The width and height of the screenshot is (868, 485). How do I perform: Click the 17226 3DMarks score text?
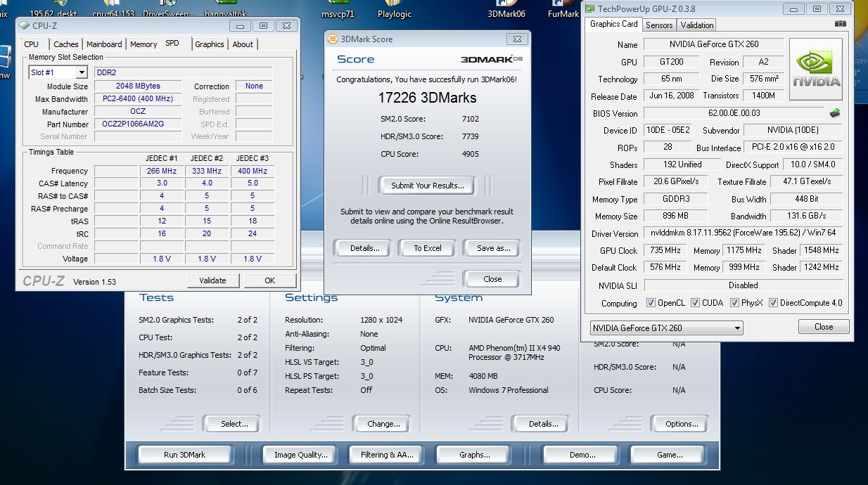pyautogui.click(x=428, y=98)
